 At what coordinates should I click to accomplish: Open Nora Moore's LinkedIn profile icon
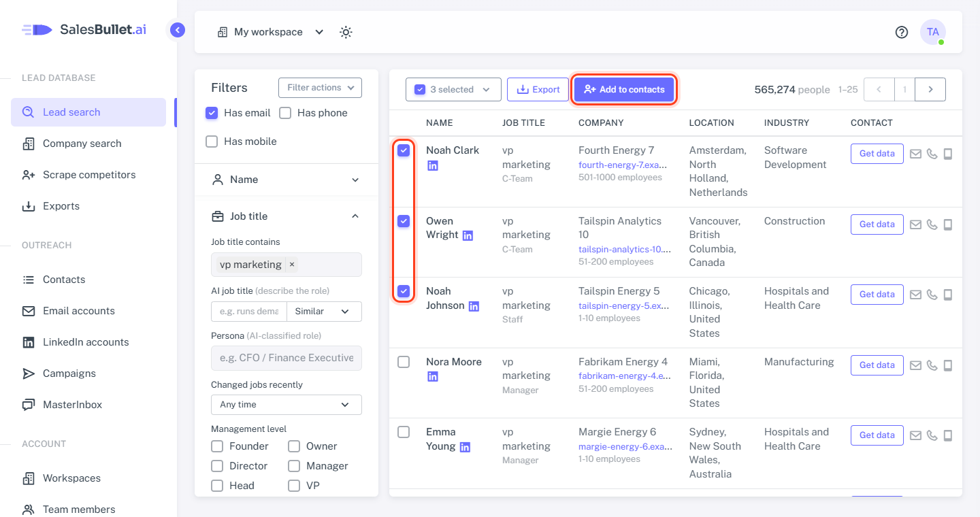point(432,376)
